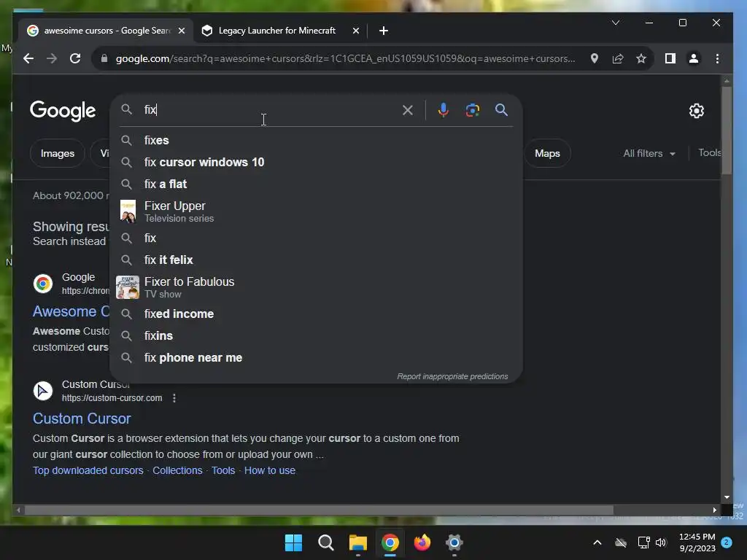Open File Explorer from the taskbar
Image resolution: width=747 pixels, height=560 pixels.
coord(357,542)
